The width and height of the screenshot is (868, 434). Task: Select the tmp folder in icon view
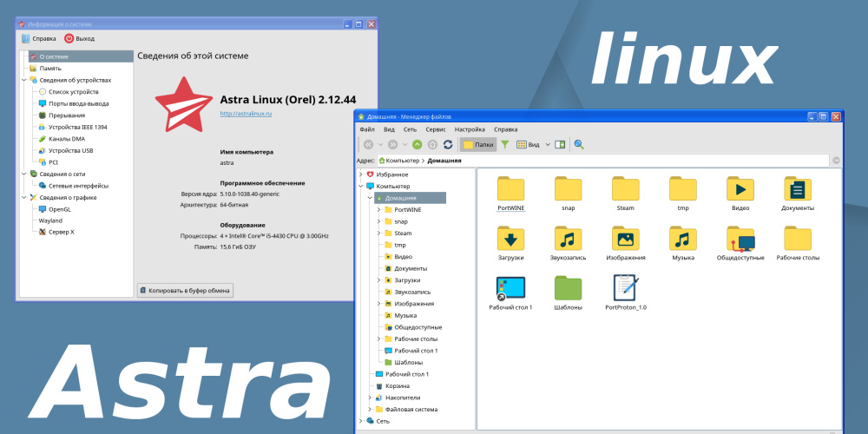tap(682, 194)
